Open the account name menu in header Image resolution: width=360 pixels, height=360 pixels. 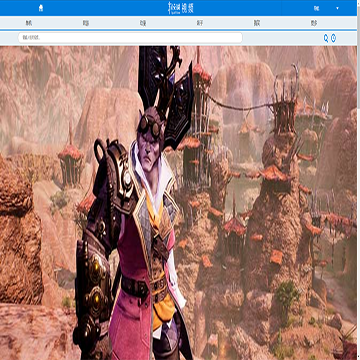pyautogui.click(x=316, y=8)
